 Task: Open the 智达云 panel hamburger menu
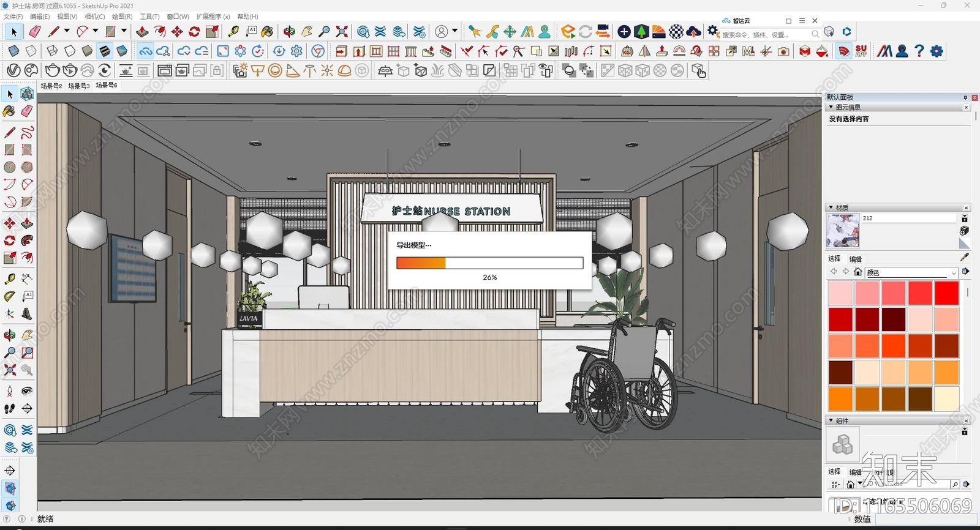[x=802, y=21]
